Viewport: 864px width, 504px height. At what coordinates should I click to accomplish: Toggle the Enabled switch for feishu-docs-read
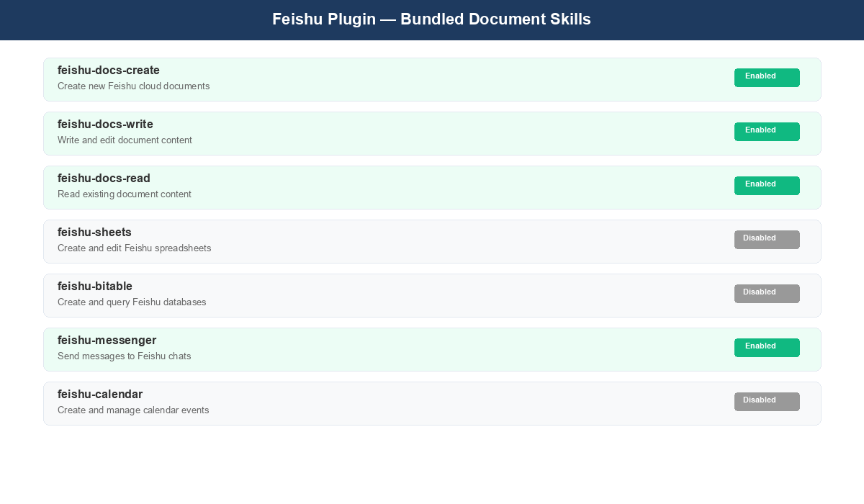pyautogui.click(x=767, y=186)
